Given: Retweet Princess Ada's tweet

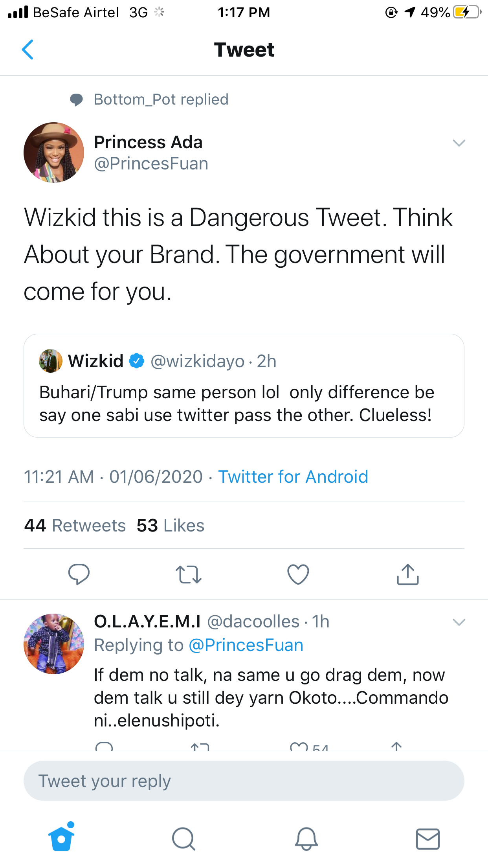Looking at the screenshot, I should point(189,574).
